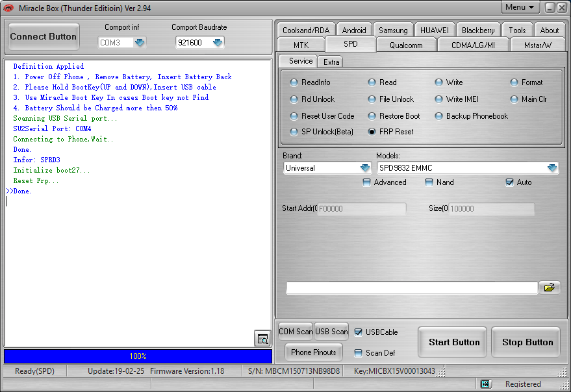The image size is (571, 392).
Task: Open the Menu dropdown in title bar
Action: coord(520,7)
